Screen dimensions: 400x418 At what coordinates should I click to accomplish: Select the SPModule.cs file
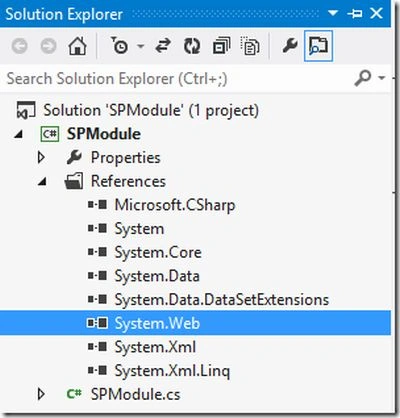pyautogui.click(x=135, y=395)
